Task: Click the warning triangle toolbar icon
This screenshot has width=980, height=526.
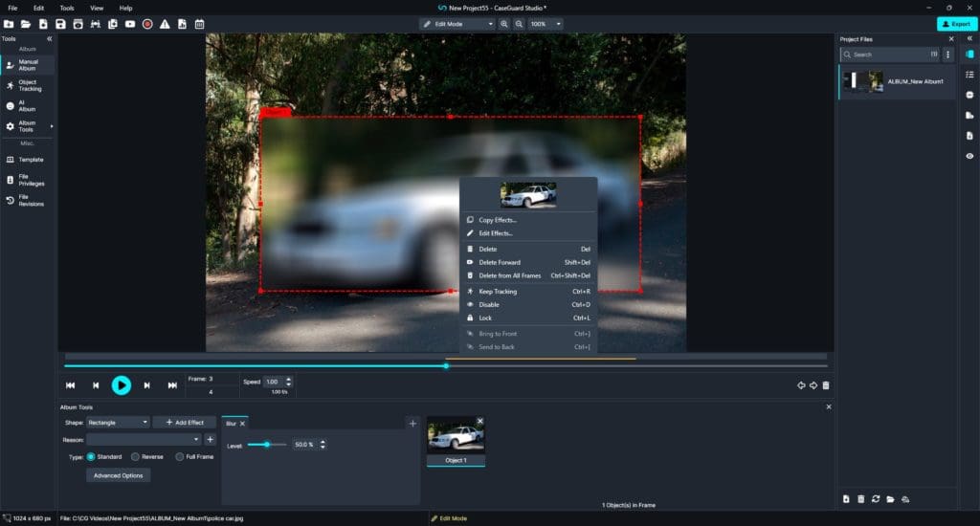Action: (x=165, y=24)
